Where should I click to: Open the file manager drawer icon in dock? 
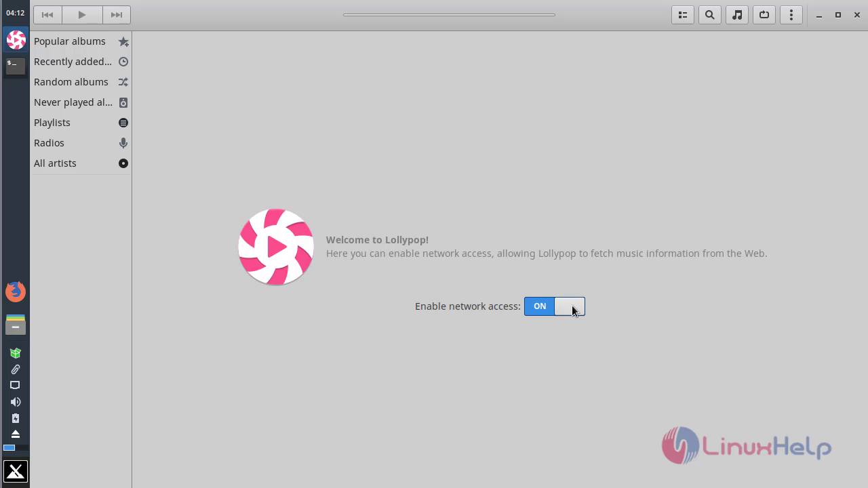coord(16,325)
